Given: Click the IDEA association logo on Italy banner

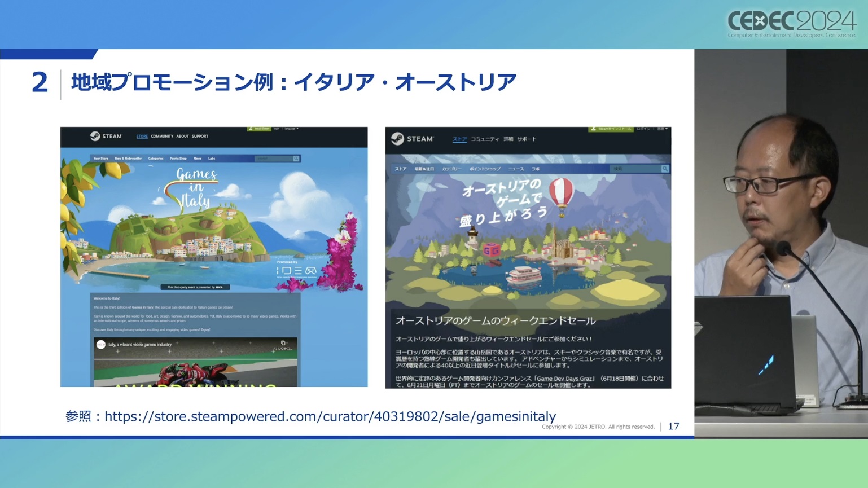Looking at the screenshot, I should (x=297, y=271).
